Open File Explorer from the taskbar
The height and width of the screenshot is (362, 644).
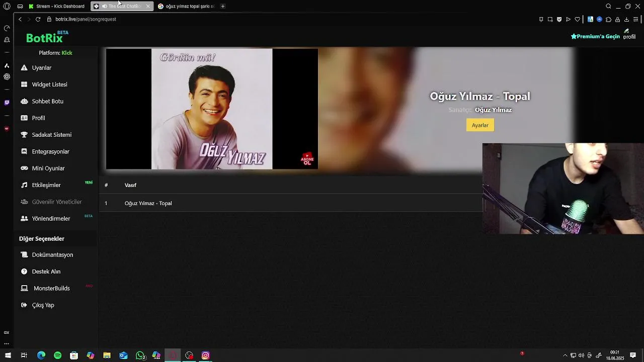pos(107,355)
